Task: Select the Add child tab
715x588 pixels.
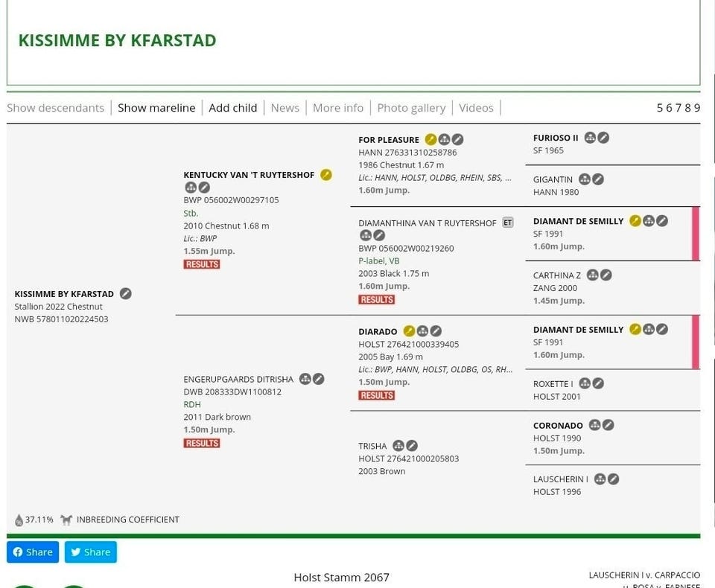Action: click(x=233, y=108)
